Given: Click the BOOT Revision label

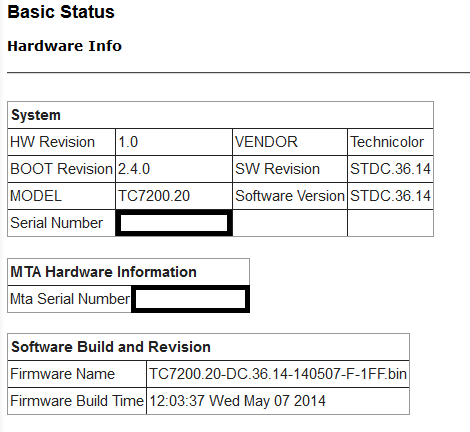Looking at the screenshot, I should tap(61, 169).
